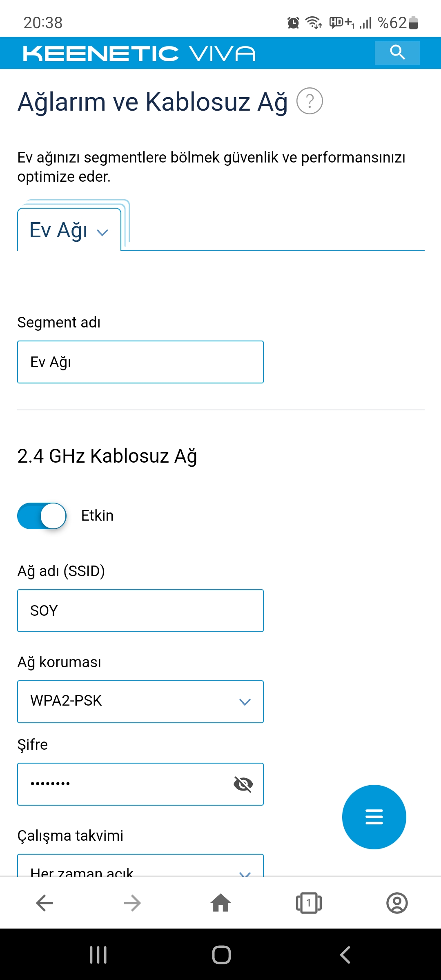The width and height of the screenshot is (441, 980).
Task: Open the search magnifier in Keenetic header
Action: tap(397, 53)
